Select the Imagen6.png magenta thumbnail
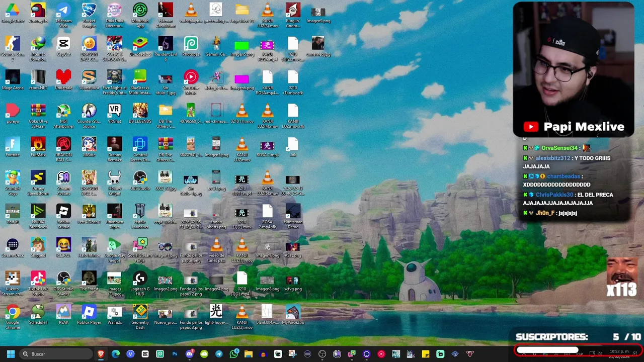 [x=242, y=80]
